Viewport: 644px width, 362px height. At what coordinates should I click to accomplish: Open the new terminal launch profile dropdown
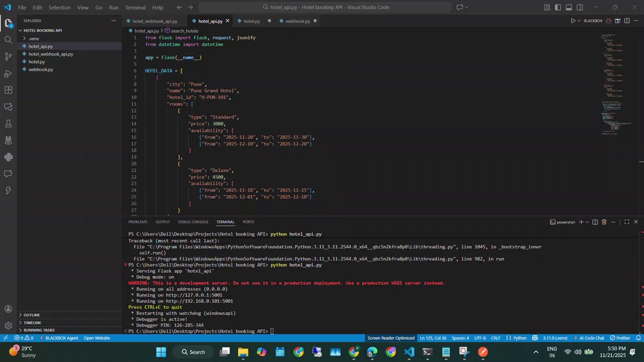(x=587, y=222)
